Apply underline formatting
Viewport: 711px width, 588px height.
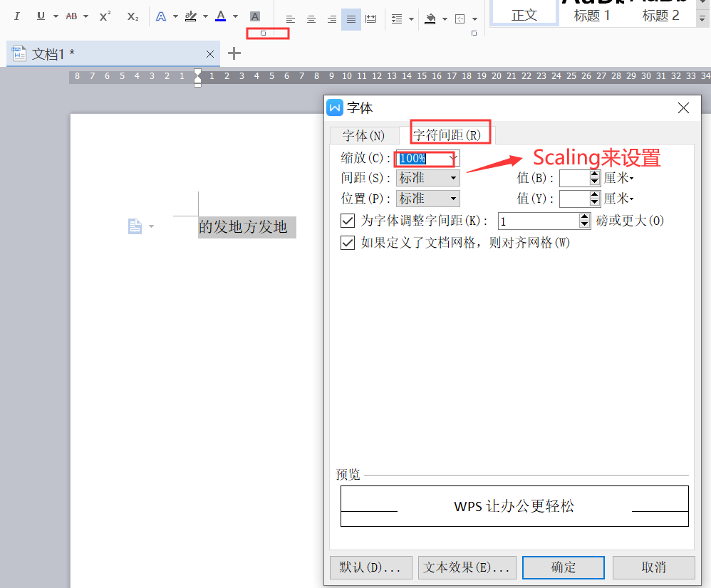click(x=41, y=16)
